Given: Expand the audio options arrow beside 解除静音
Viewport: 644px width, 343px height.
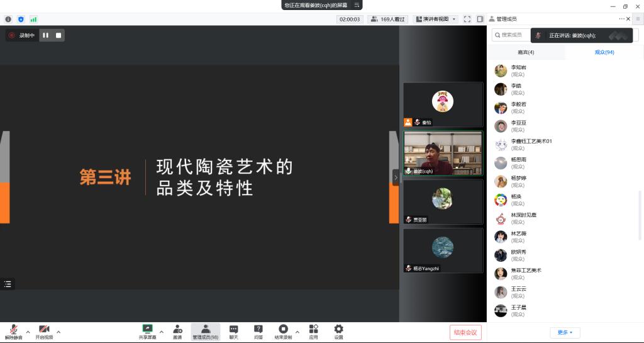Looking at the screenshot, I should [x=28, y=332].
